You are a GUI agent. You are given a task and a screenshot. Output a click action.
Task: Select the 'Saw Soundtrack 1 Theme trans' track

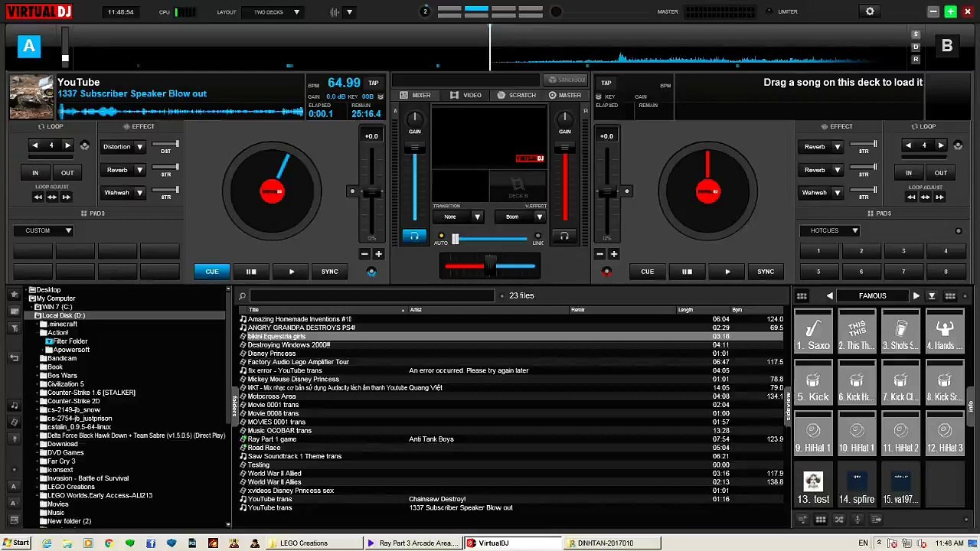coord(511,456)
